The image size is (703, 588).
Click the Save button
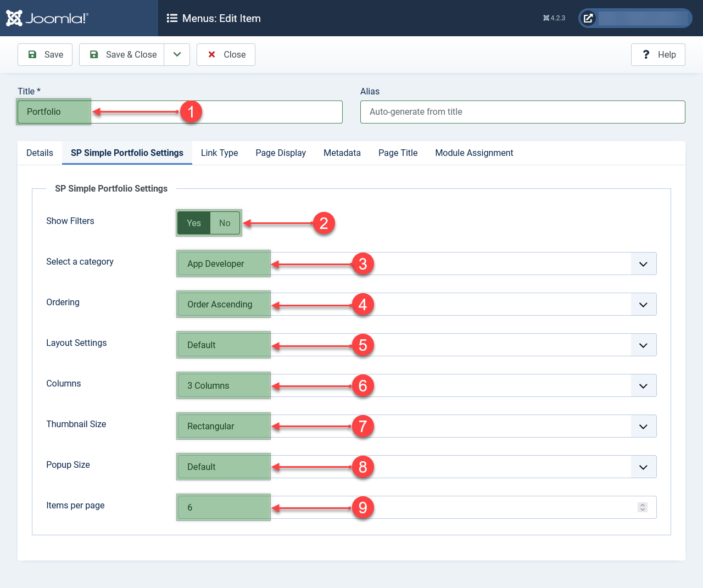click(45, 54)
